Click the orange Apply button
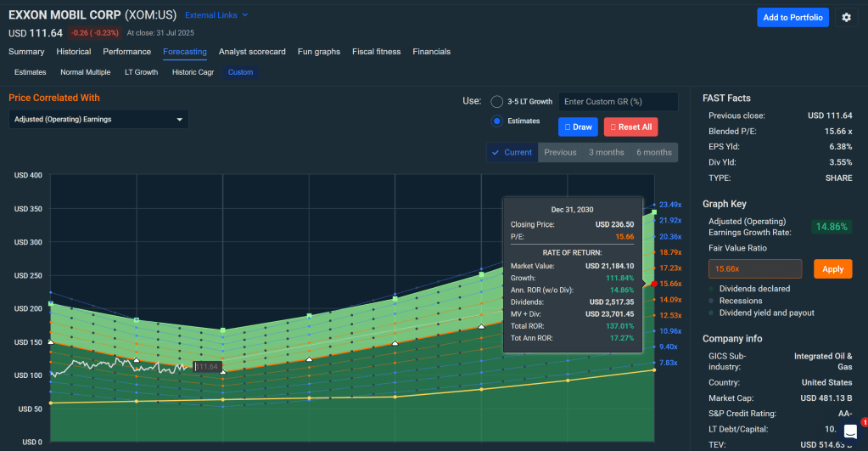Screen dimensions: 868x451 (832, 268)
